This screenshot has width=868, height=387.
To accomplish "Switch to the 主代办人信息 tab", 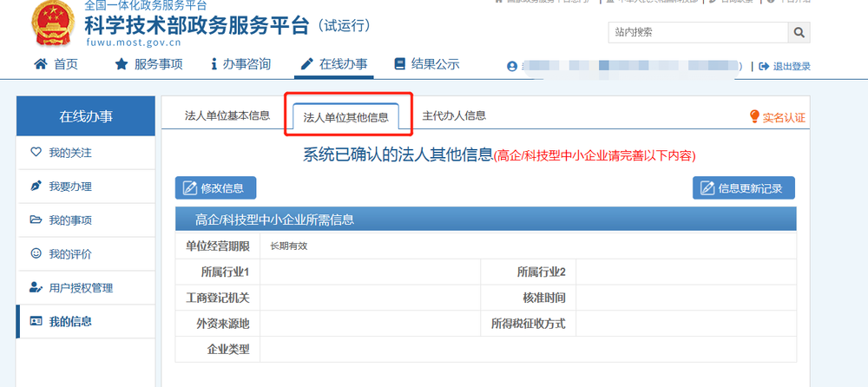I will [453, 115].
